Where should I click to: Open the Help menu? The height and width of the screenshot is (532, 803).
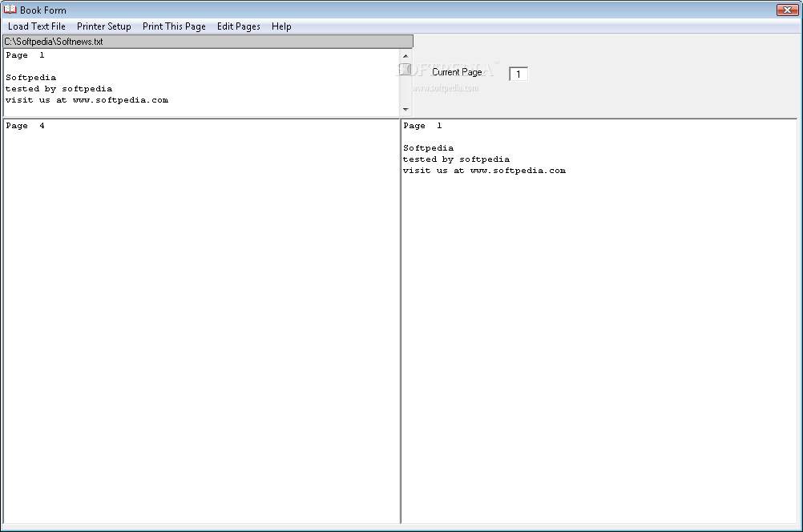[x=281, y=26]
